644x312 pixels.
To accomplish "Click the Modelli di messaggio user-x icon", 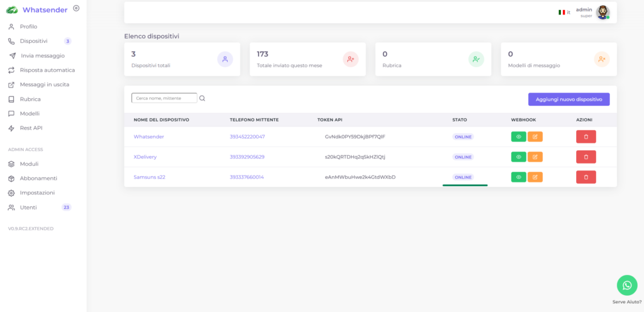I will 602,59.
